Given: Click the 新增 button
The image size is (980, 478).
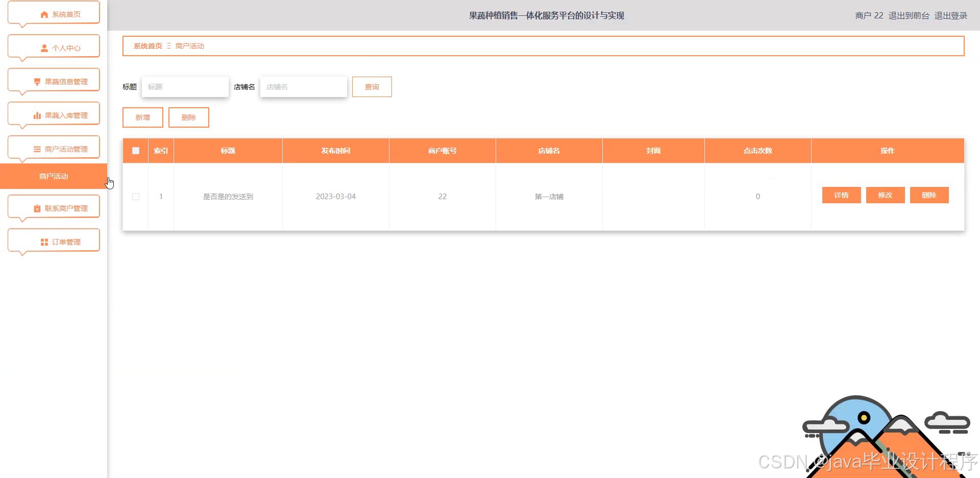Looking at the screenshot, I should (x=143, y=117).
